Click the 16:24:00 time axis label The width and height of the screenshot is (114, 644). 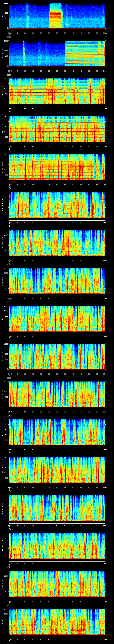9,109
